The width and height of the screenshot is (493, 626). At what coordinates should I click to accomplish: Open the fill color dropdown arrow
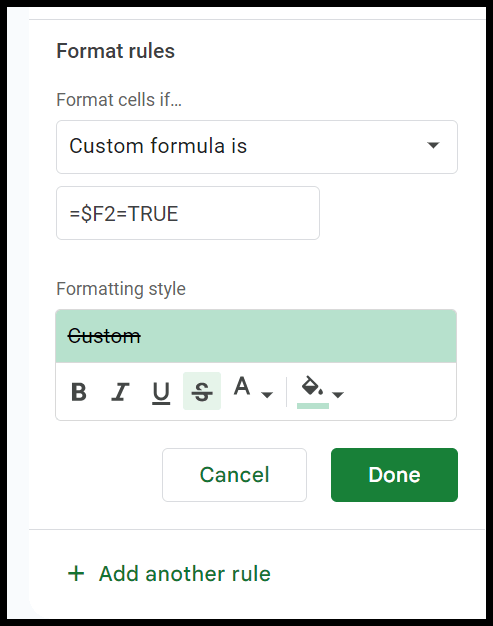click(338, 395)
